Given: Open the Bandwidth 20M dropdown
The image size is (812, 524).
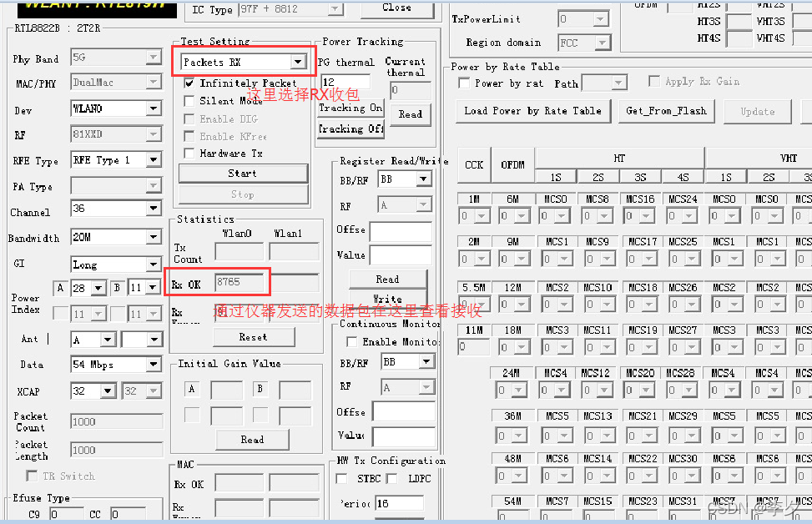Looking at the screenshot, I should pyautogui.click(x=154, y=237).
